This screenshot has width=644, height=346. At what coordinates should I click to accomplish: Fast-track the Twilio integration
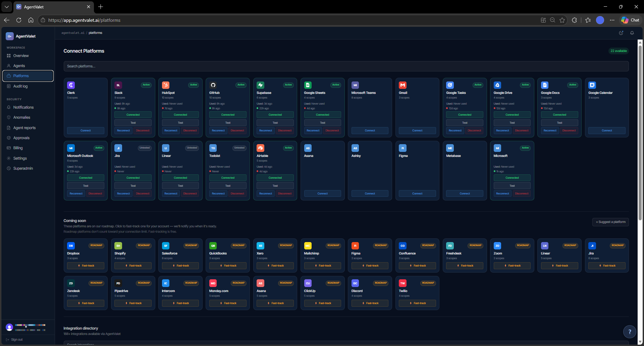417,303
